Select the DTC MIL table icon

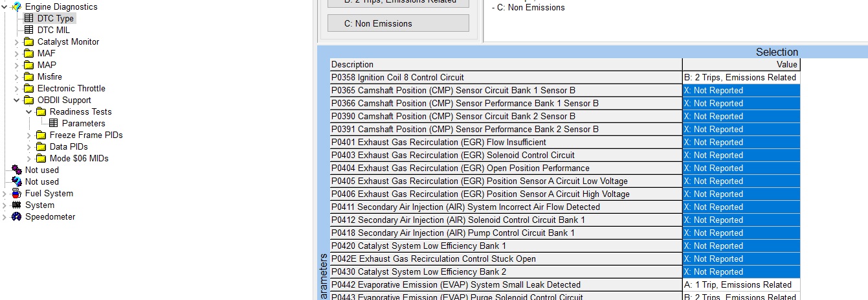(28, 30)
